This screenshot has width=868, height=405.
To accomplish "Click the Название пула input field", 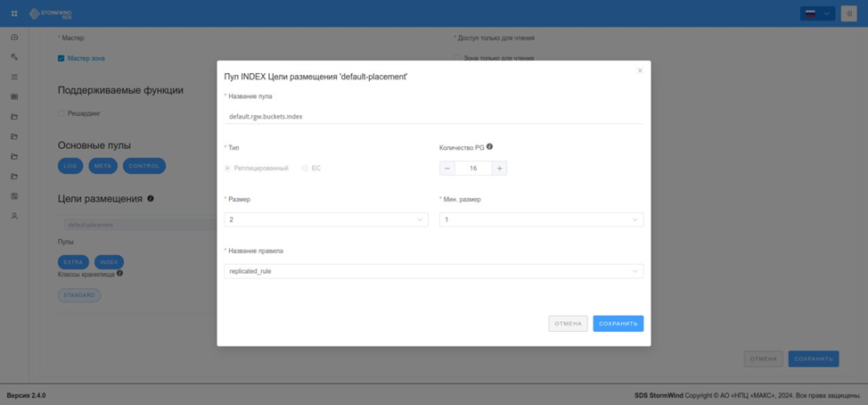I will pos(433,116).
